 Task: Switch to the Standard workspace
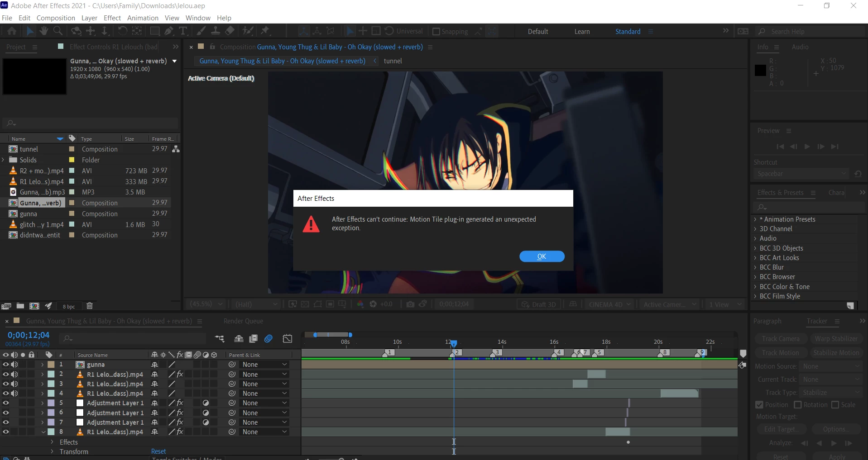coord(628,31)
